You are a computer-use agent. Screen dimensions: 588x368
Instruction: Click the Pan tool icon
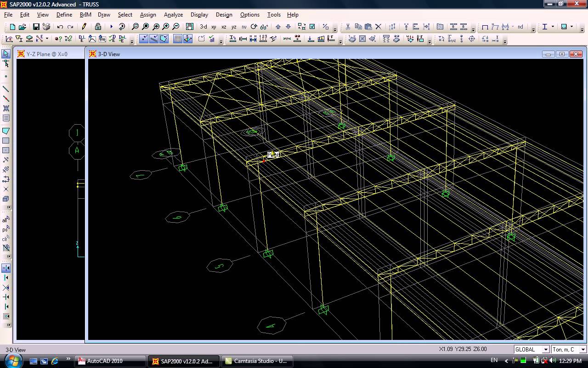point(189,26)
